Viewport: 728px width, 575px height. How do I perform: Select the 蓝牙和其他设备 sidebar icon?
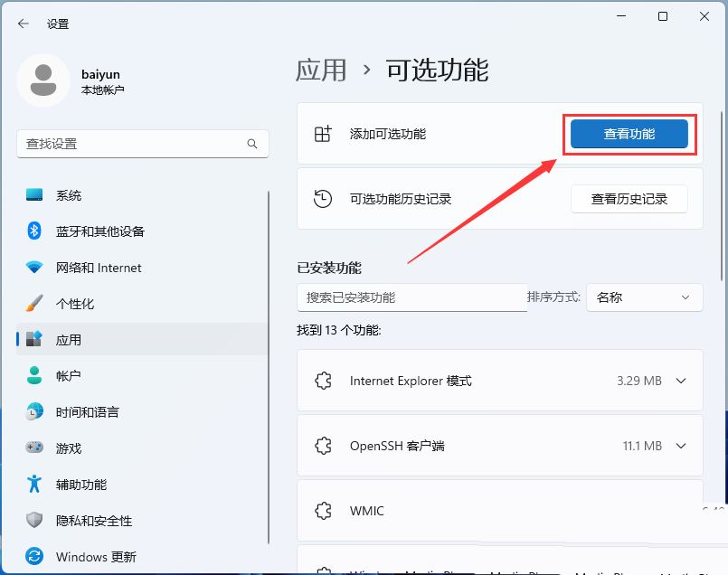pyautogui.click(x=34, y=231)
